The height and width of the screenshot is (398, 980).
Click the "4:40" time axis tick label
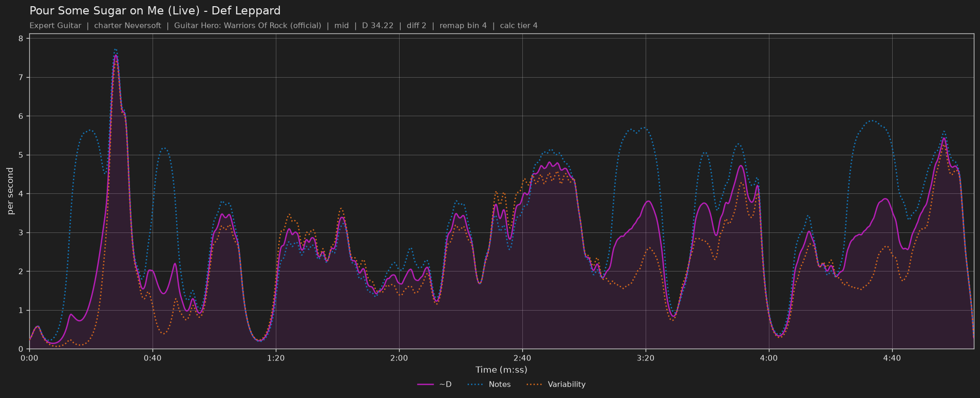click(892, 358)
